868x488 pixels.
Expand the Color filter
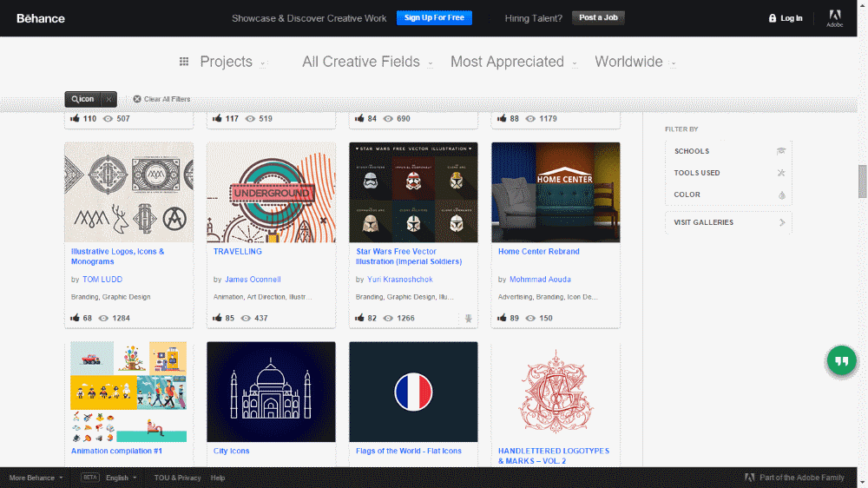tap(728, 195)
